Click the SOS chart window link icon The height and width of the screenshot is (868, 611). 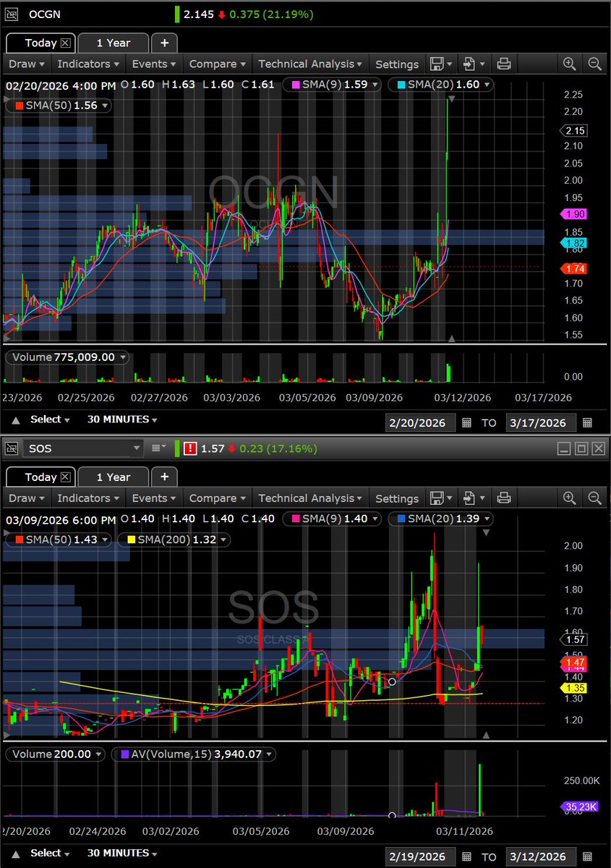coord(12,448)
